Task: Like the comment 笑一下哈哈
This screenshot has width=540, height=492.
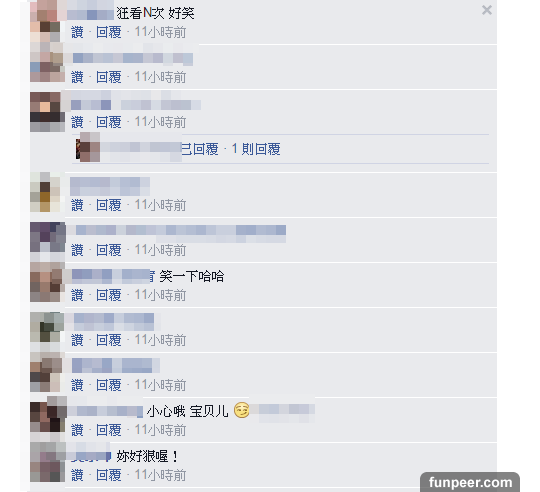Action: (77, 295)
